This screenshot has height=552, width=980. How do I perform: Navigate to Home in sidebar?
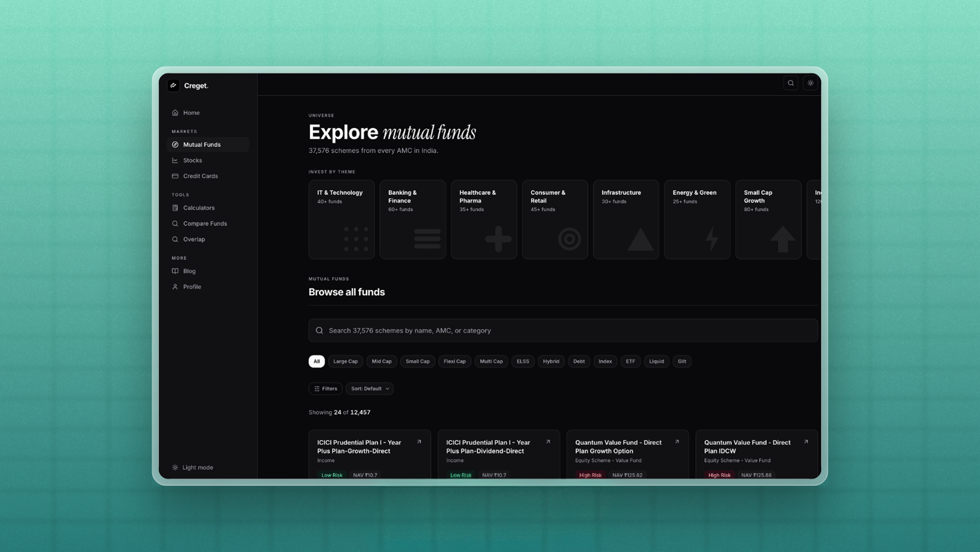(191, 113)
